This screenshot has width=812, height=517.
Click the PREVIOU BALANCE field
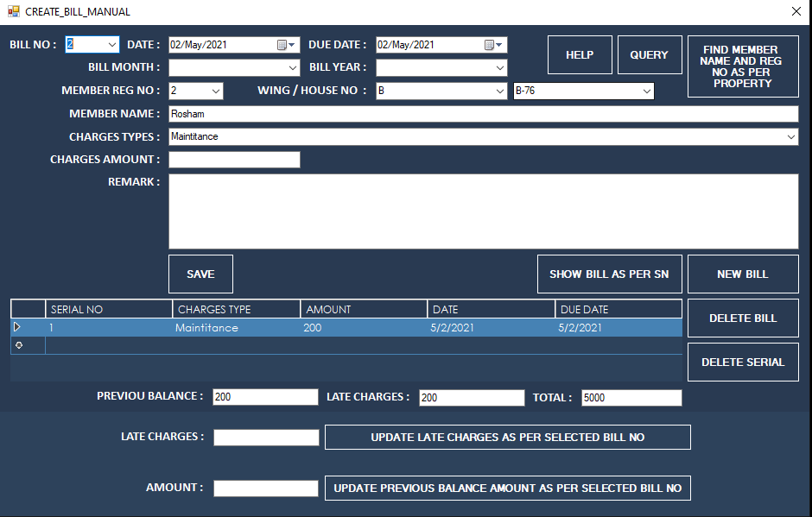265,397
